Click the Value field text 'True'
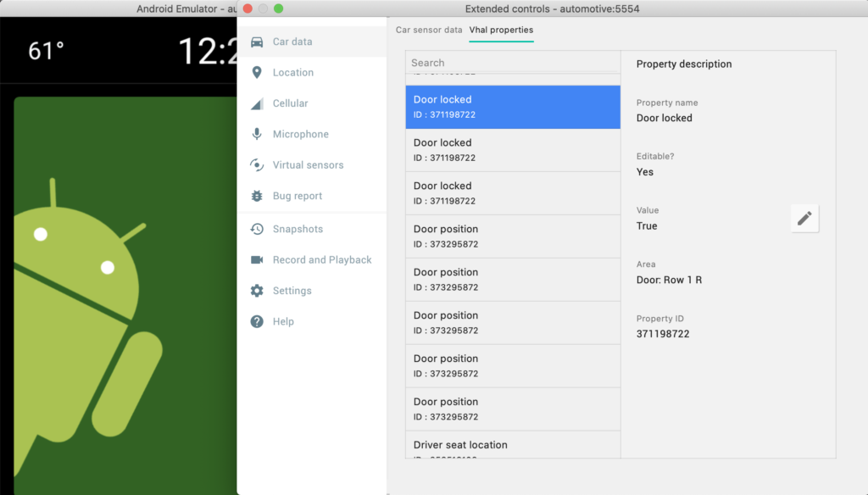Image resolution: width=868 pixels, height=495 pixels. coord(647,226)
